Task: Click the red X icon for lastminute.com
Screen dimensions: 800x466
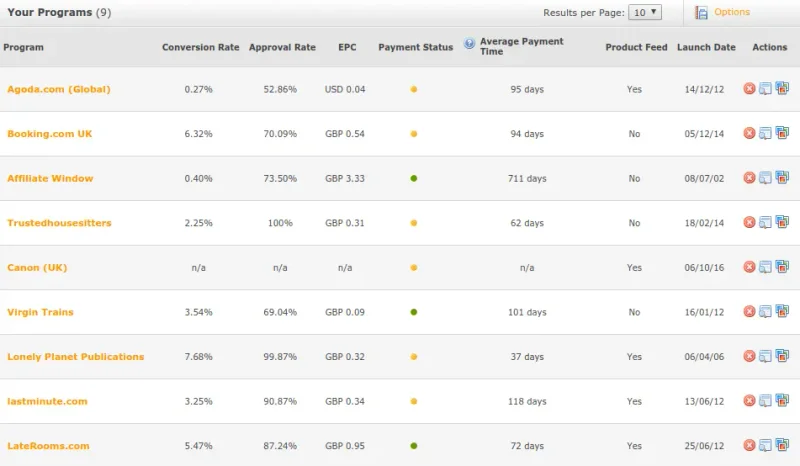Action: [x=749, y=401]
